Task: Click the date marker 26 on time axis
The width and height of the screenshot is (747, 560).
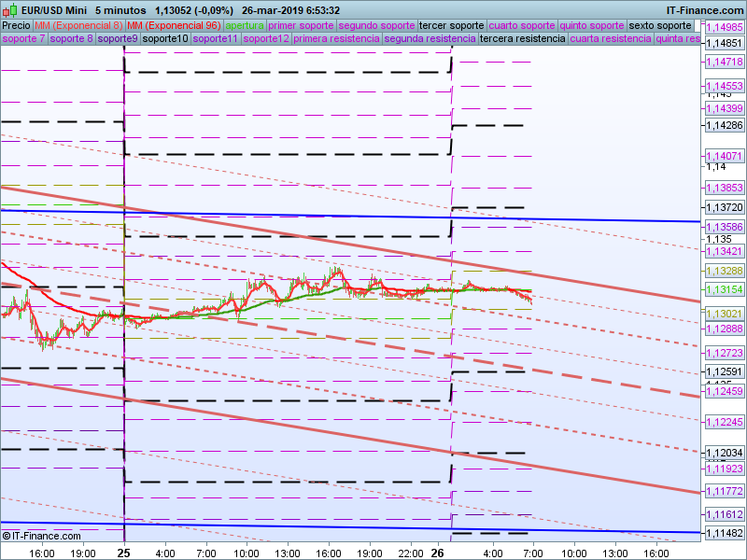Action: [450, 553]
